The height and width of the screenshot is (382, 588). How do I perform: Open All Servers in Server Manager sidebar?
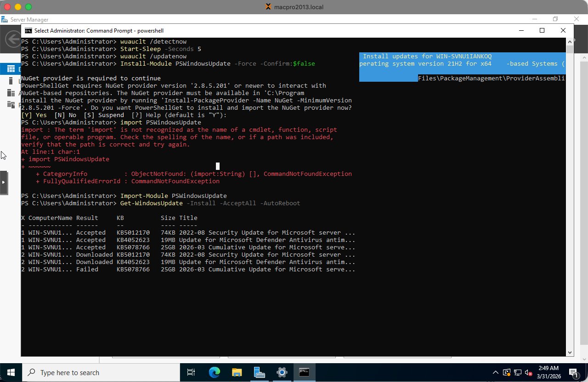point(11,93)
